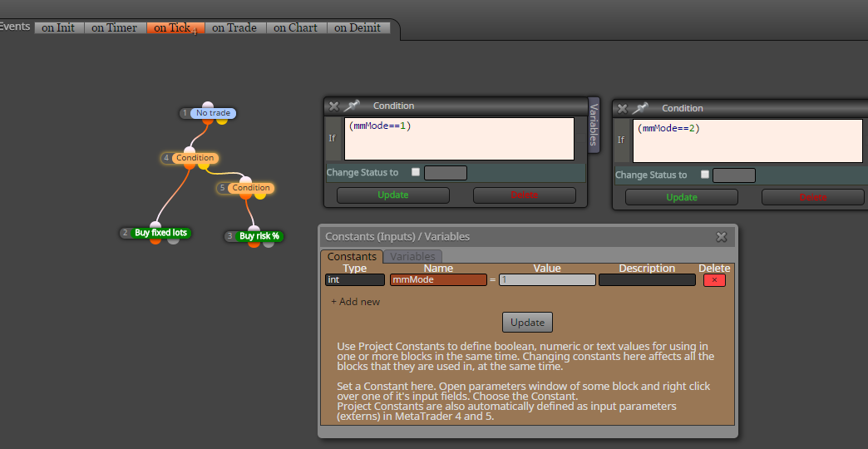This screenshot has width=868, height=449.
Task: Edit the mmMode==2 condition expression field
Action: (x=748, y=141)
